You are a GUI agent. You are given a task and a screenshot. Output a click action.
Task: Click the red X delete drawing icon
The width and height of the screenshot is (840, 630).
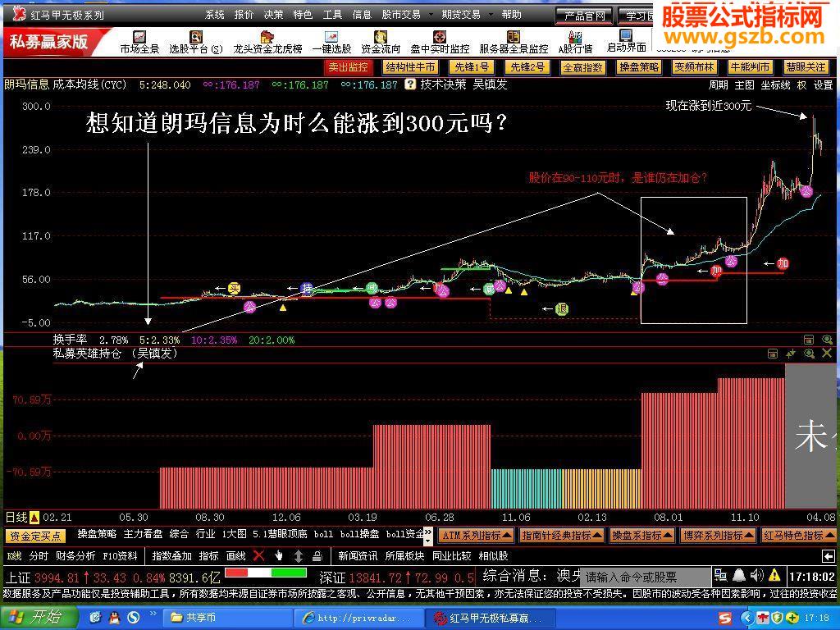pos(258,555)
